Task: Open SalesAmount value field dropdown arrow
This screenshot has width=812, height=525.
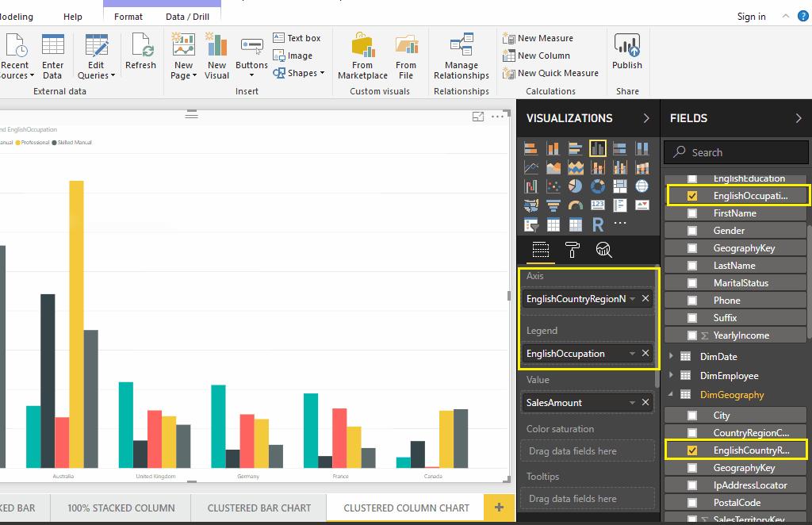Action: pyautogui.click(x=632, y=403)
